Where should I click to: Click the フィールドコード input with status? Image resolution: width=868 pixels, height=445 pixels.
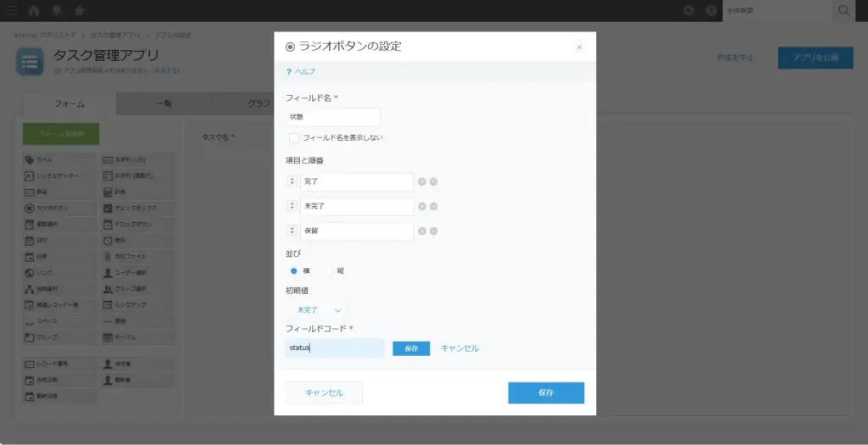click(335, 348)
